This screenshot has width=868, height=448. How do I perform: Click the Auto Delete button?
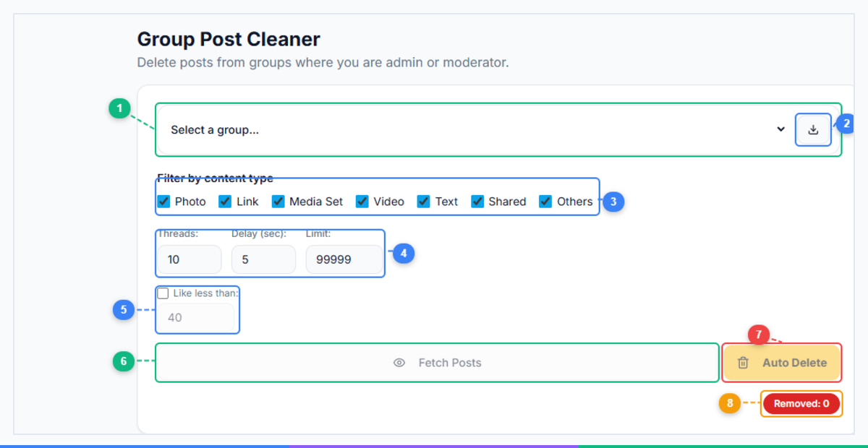click(x=782, y=363)
